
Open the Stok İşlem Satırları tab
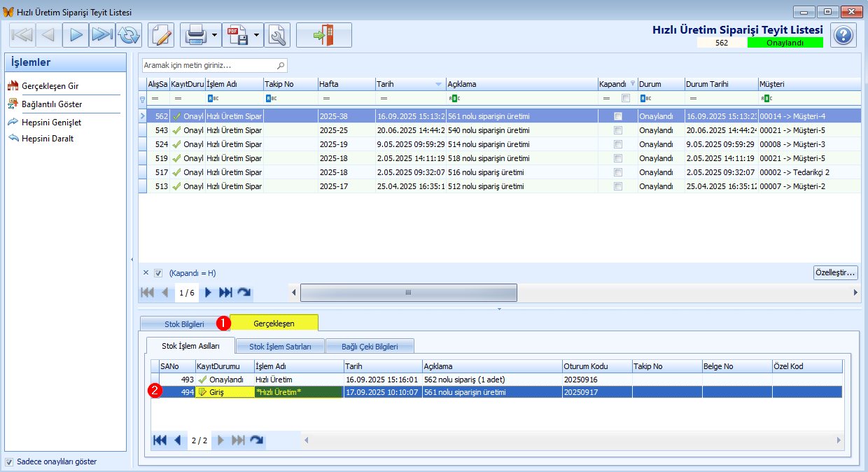click(280, 346)
